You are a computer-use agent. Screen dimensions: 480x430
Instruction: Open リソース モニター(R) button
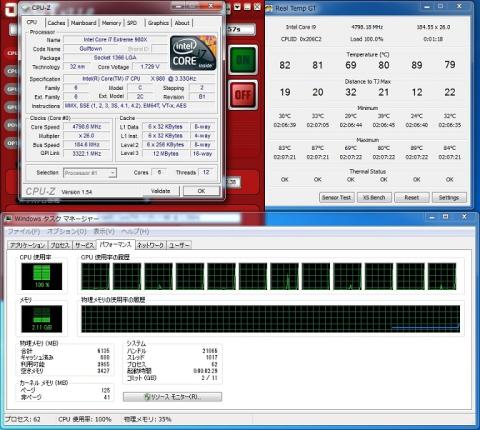172,397
